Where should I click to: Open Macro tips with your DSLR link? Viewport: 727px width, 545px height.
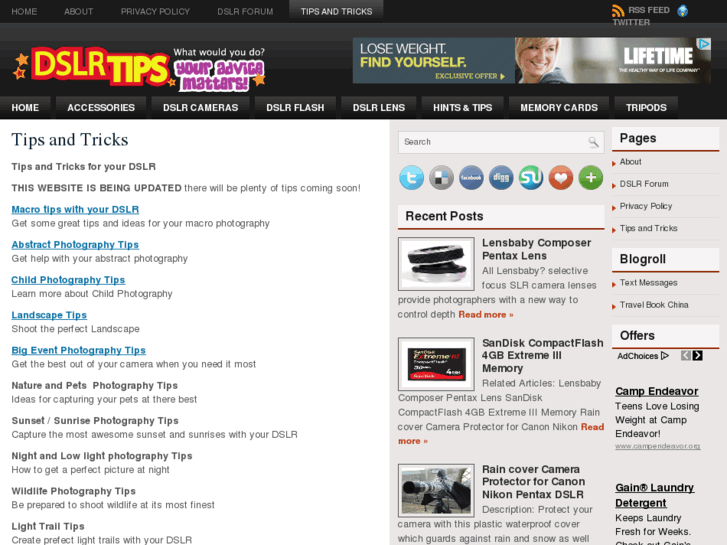tap(75, 210)
